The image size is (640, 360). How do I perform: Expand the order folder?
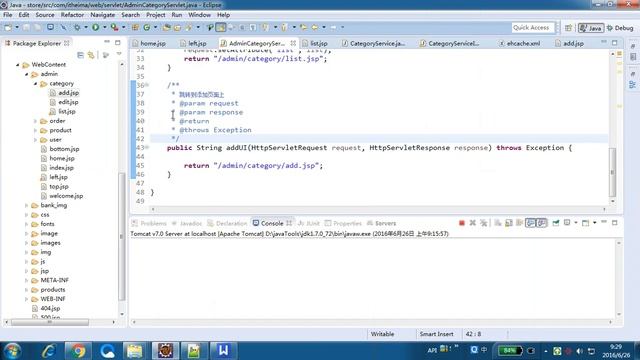36,121
